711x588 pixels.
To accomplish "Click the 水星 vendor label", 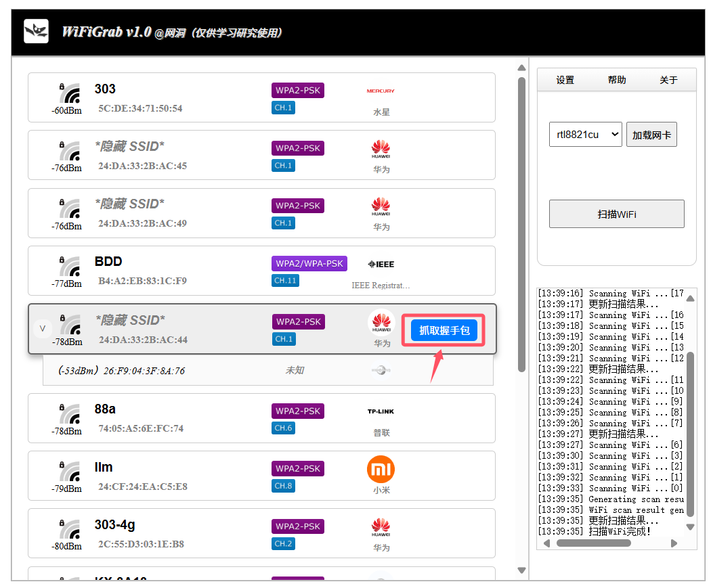I will click(x=381, y=112).
